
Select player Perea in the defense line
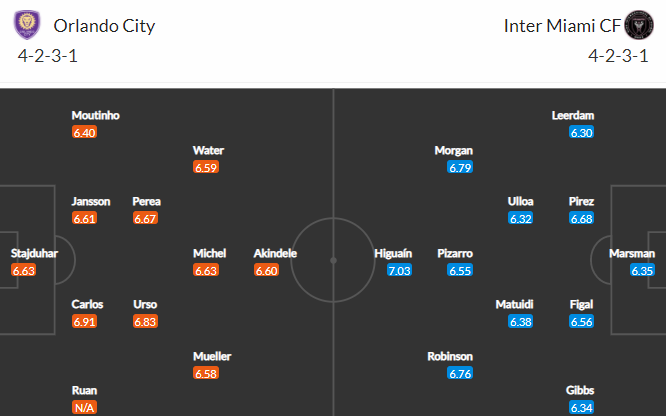pos(147,201)
